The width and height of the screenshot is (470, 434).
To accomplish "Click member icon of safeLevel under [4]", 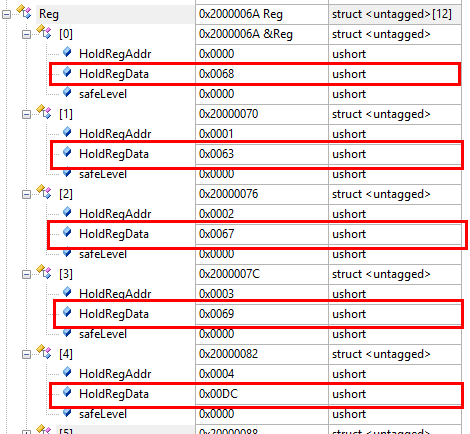I will click(x=67, y=412).
